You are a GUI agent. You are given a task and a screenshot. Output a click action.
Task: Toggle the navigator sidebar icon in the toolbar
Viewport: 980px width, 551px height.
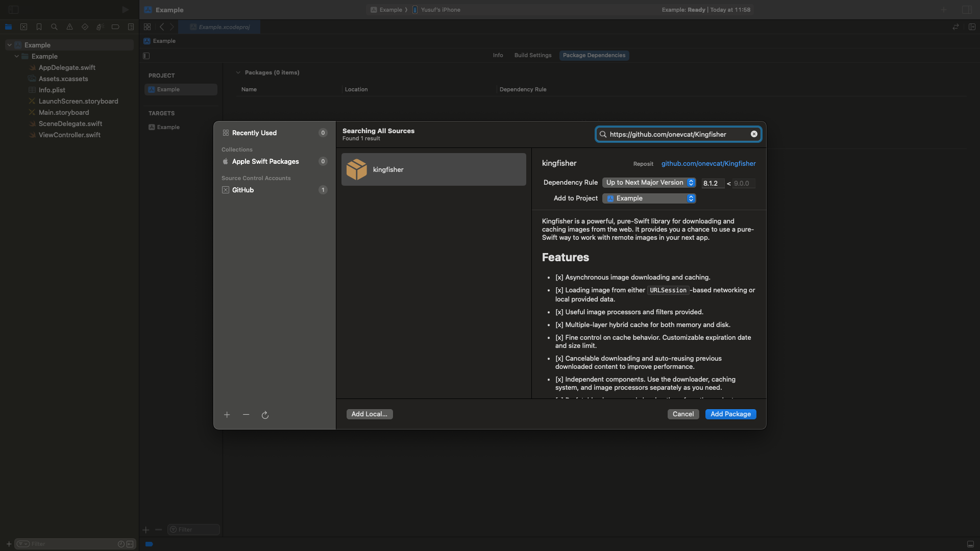tap(14, 10)
